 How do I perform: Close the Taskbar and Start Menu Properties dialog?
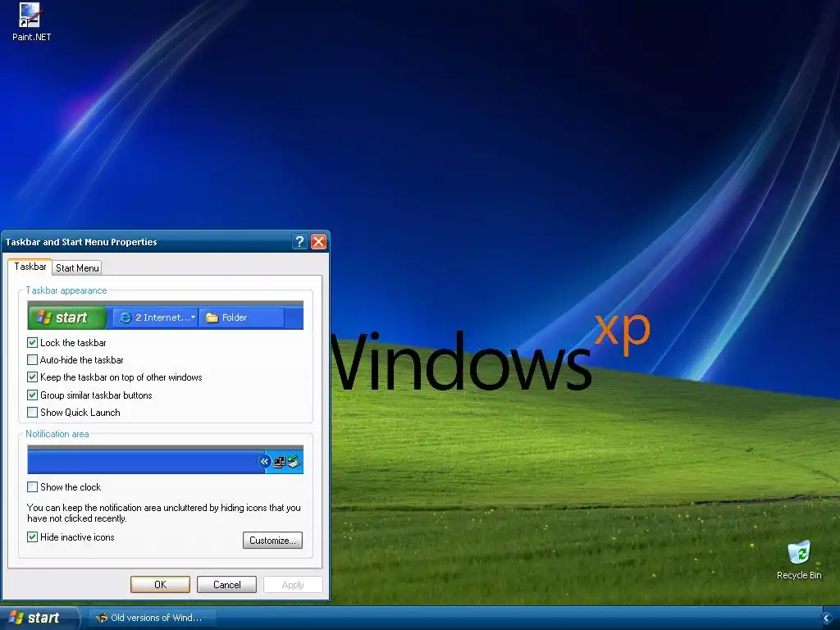(x=319, y=242)
